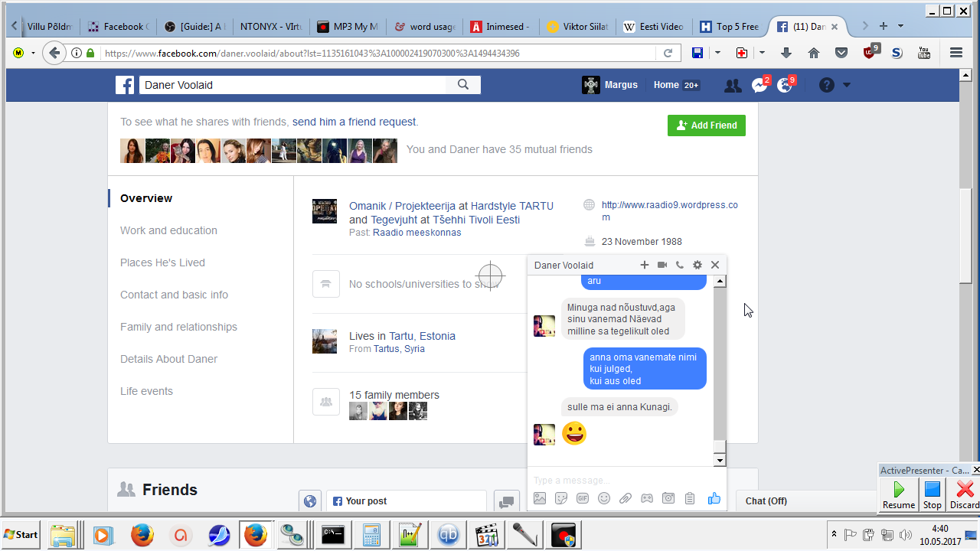Open the Firefox downloads arrow icon
The height and width of the screenshot is (551, 980).
point(786,53)
